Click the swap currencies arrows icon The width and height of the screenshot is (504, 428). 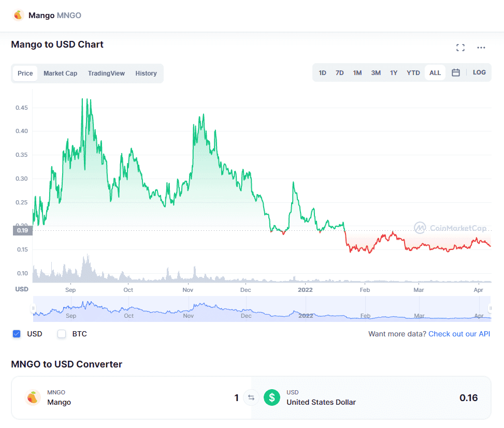251,397
